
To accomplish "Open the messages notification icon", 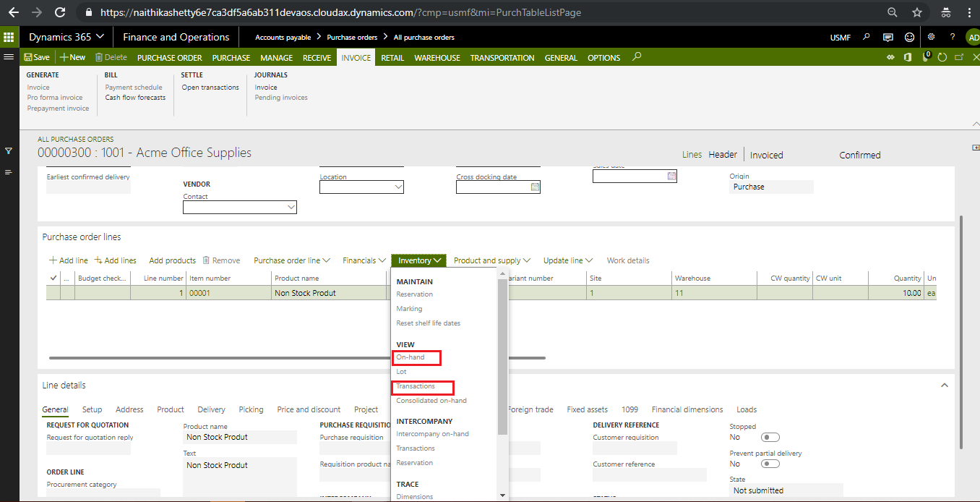I will tap(888, 37).
